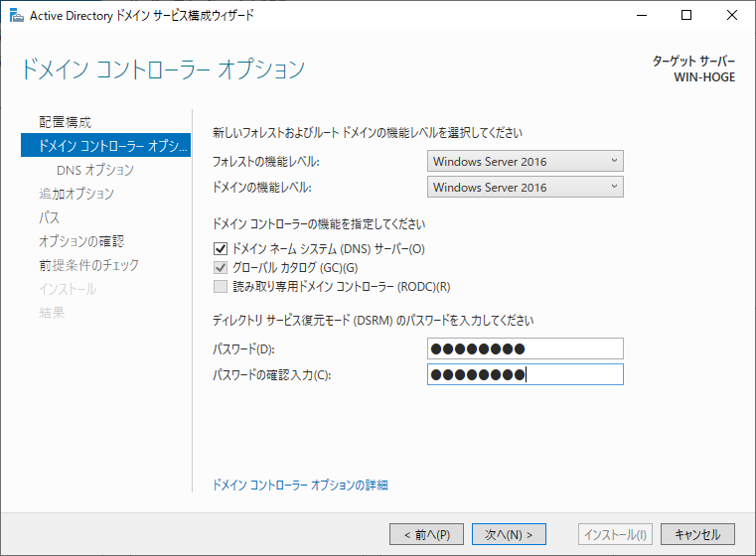Image resolution: width=756 pixels, height=556 pixels.
Task: Click the フォレストの機能レベル: label
Action: [265, 162]
